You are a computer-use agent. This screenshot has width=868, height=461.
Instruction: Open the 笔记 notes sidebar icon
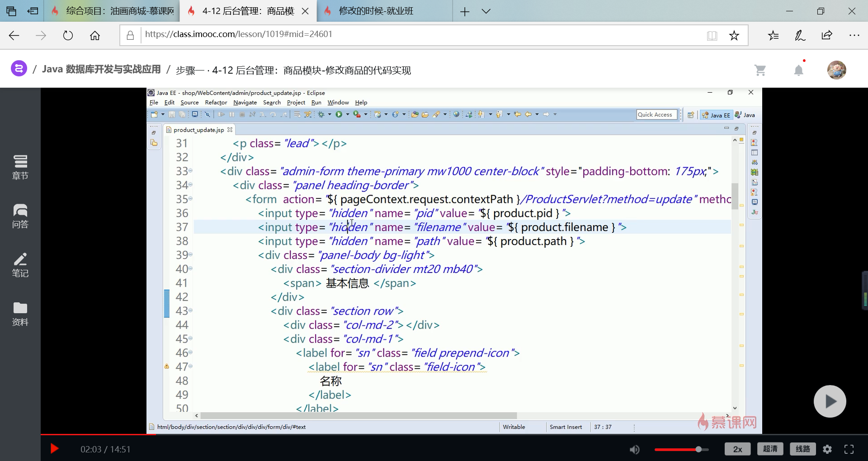pyautogui.click(x=20, y=265)
